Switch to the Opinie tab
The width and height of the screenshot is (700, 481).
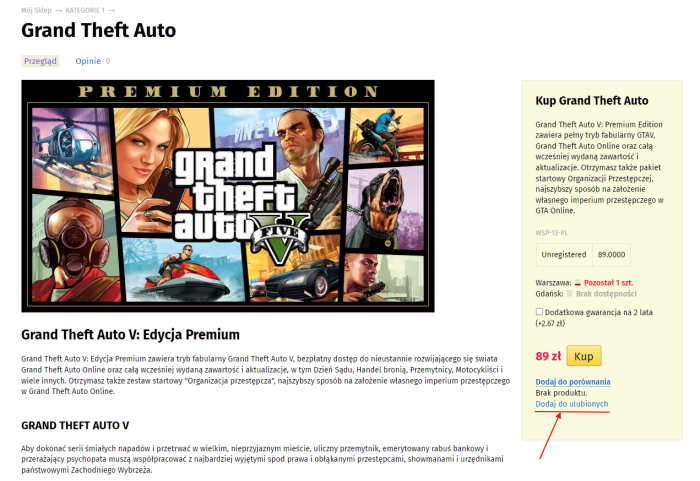[88, 61]
